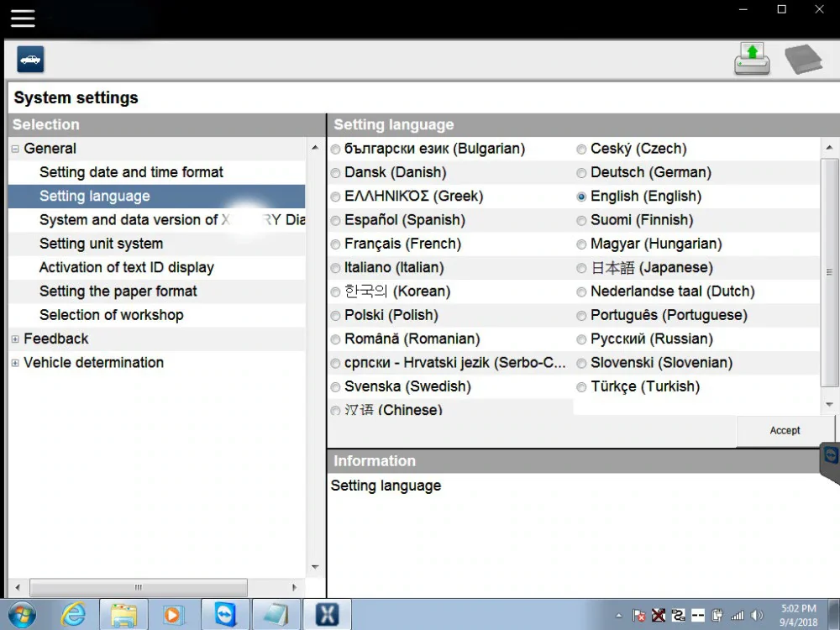Viewport: 840px width, 630px height.
Task: Pick Português (Portuguese) radio button
Action: pyautogui.click(x=581, y=316)
